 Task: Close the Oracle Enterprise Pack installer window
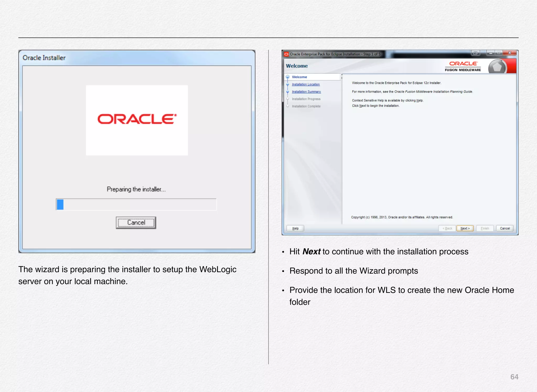tap(509, 53)
